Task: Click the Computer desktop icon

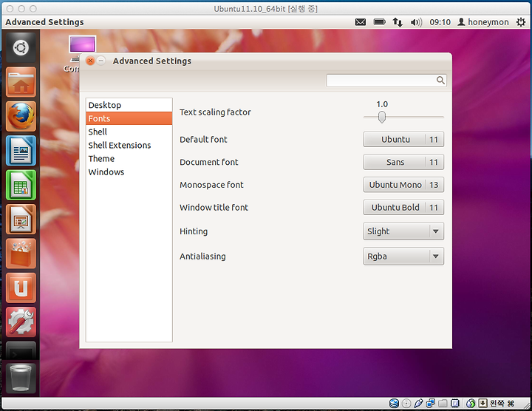Action: point(82,45)
